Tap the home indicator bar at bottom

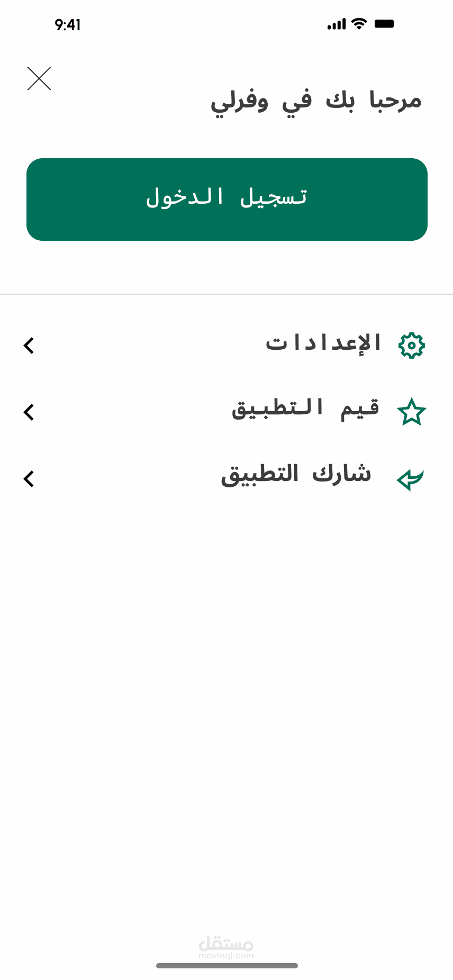tap(227, 966)
